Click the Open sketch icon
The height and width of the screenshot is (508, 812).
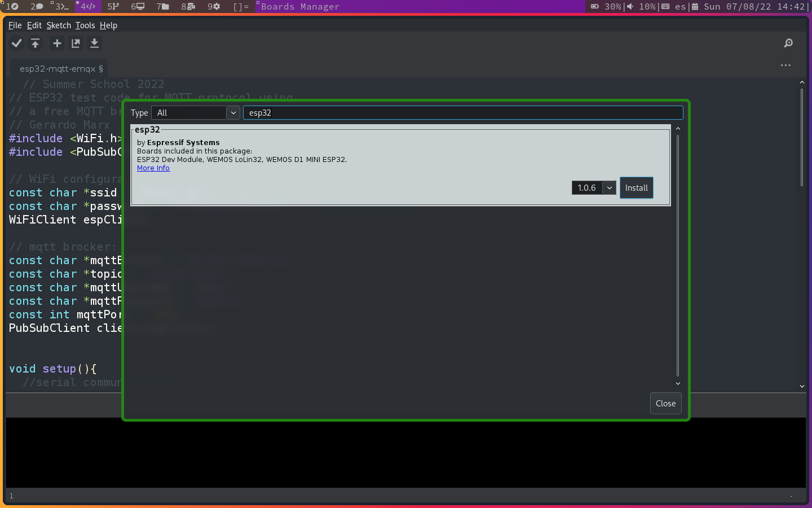[76, 43]
